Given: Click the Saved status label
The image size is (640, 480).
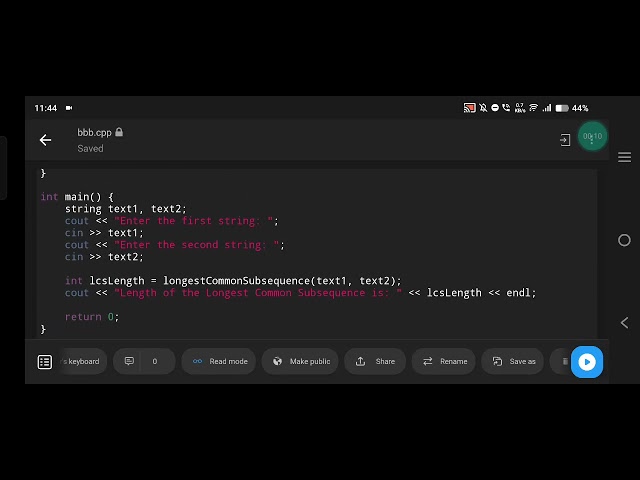Looking at the screenshot, I should (90, 149).
